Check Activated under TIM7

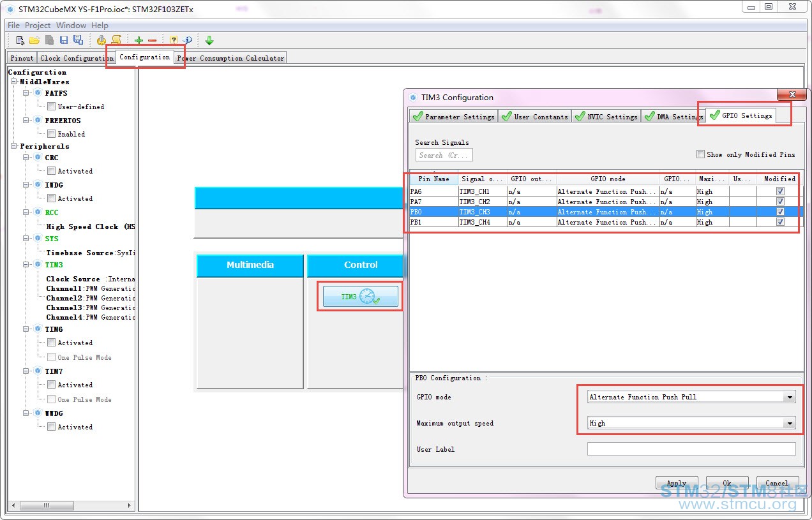pyautogui.click(x=52, y=385)
